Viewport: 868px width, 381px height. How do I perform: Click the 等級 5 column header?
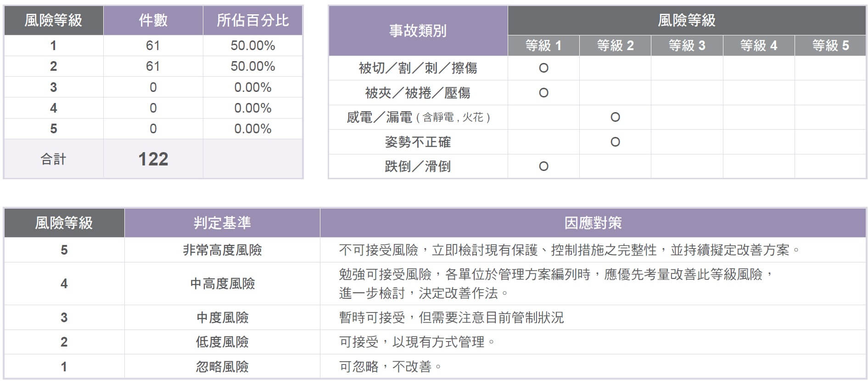tap(830, 45)
